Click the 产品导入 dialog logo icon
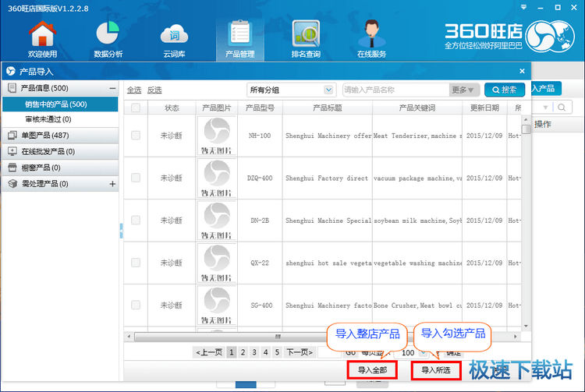The width and height of the screenshot is (585, 392). click(x=10, y=71)
